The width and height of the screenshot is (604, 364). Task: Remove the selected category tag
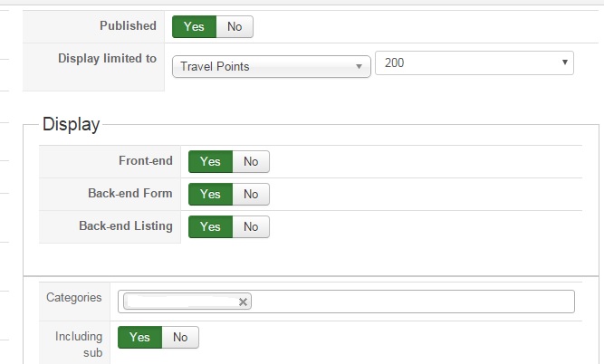[243, 302]
